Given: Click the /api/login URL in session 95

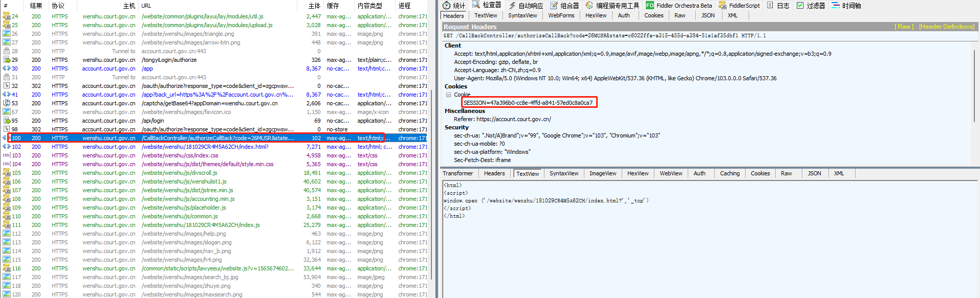Looking at the screenshot, I should pyautogui.click(x=153, y=121).
